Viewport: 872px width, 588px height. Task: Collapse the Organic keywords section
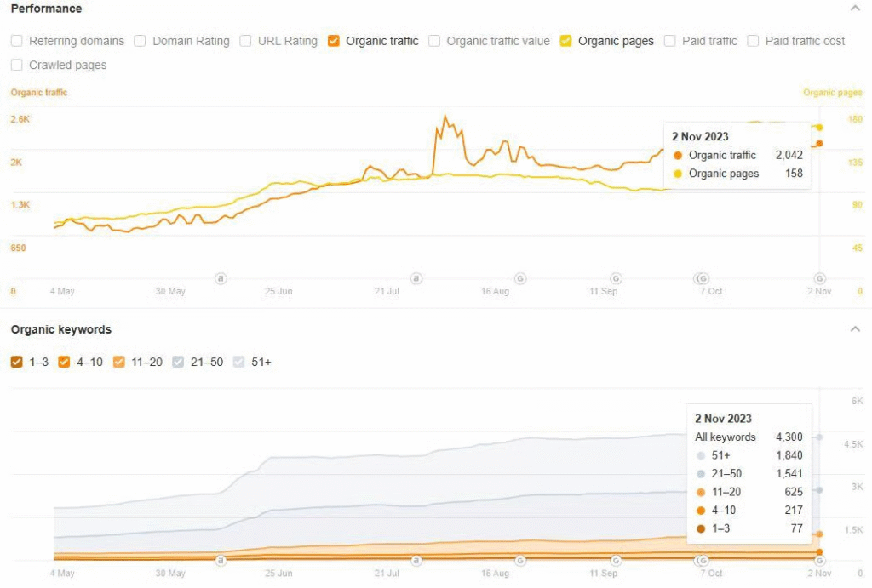tap(855, 329)
